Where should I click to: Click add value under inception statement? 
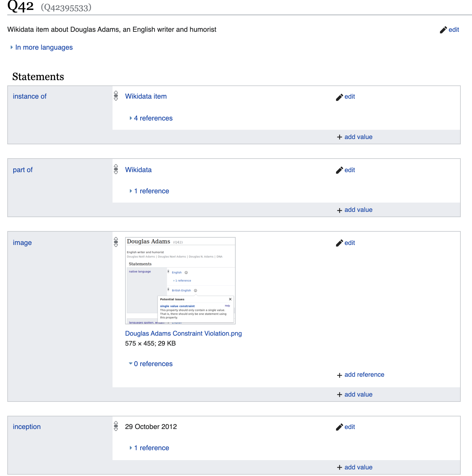(x=358, y=467)
